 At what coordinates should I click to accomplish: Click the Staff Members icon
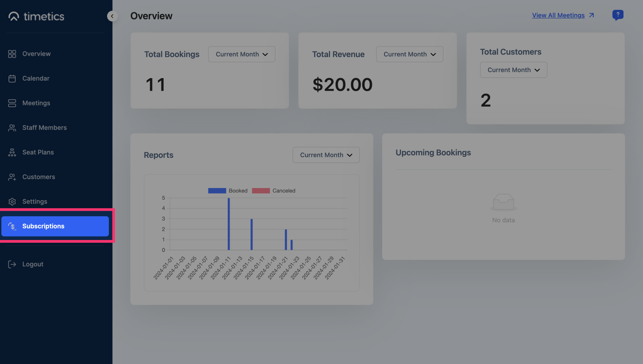pyautogui.click(x=12, y=127)
